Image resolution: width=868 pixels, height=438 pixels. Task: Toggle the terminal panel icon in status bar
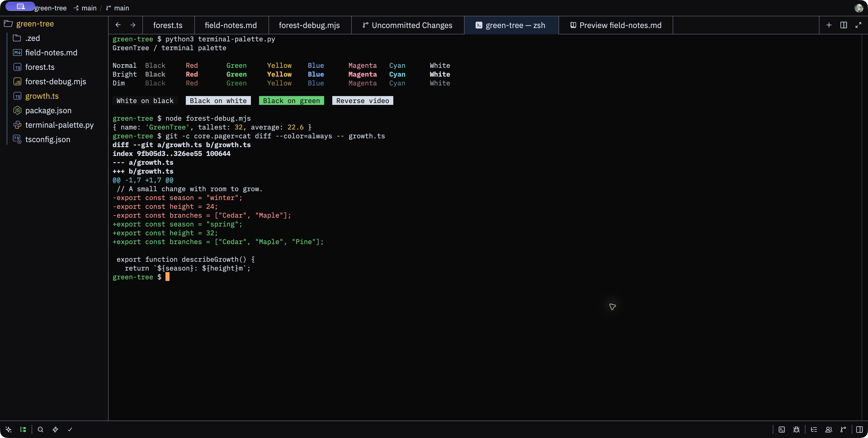(782, 429)
